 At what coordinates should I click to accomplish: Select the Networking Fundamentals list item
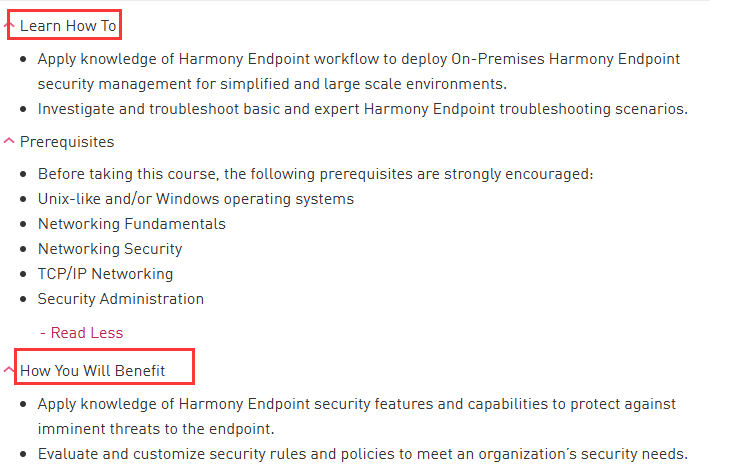pyautogui.click(x=132, y=224)
